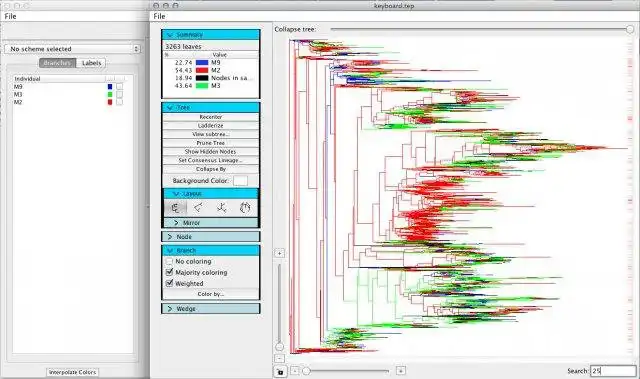Switch to the Branches tab

pyautogui.click(x=58, y=63)
